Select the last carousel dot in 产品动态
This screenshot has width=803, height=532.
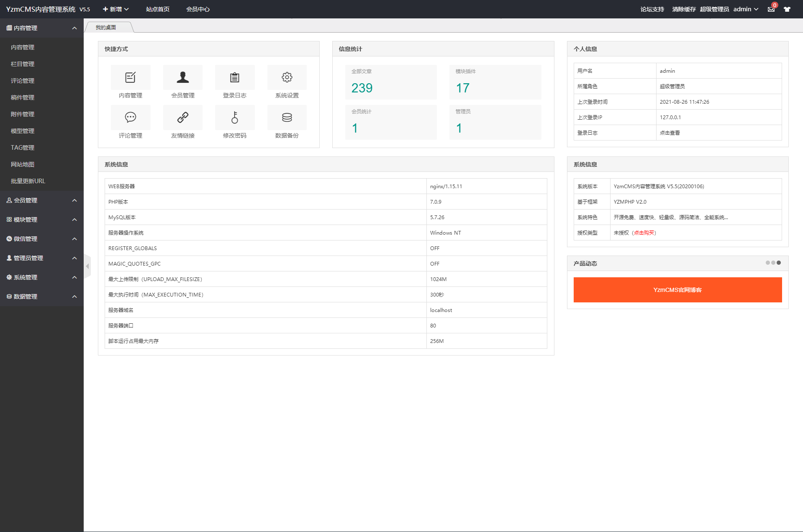[x=779, y=263]
